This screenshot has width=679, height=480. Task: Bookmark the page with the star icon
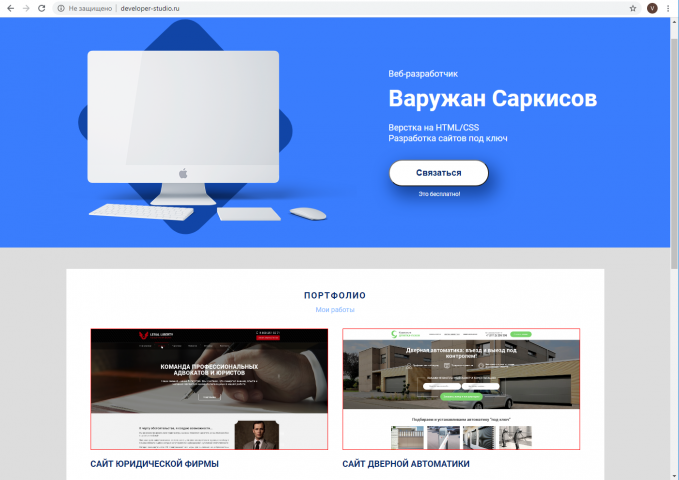click(633, 8)
